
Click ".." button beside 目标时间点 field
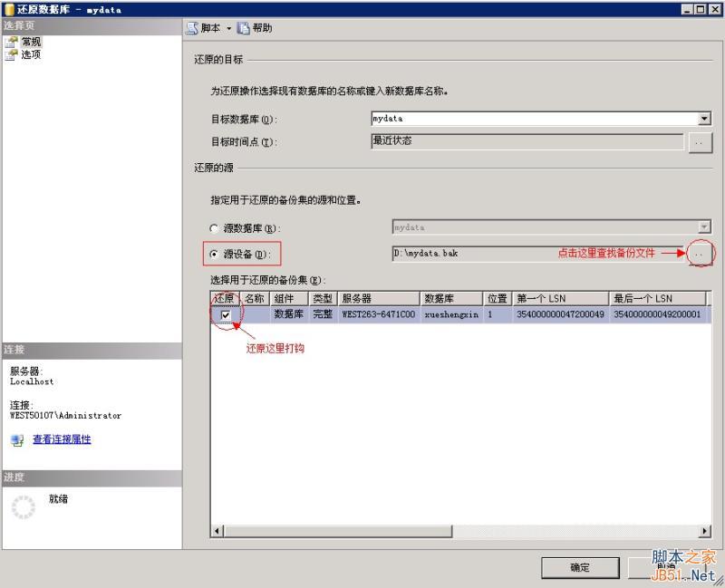pos(700,141)
